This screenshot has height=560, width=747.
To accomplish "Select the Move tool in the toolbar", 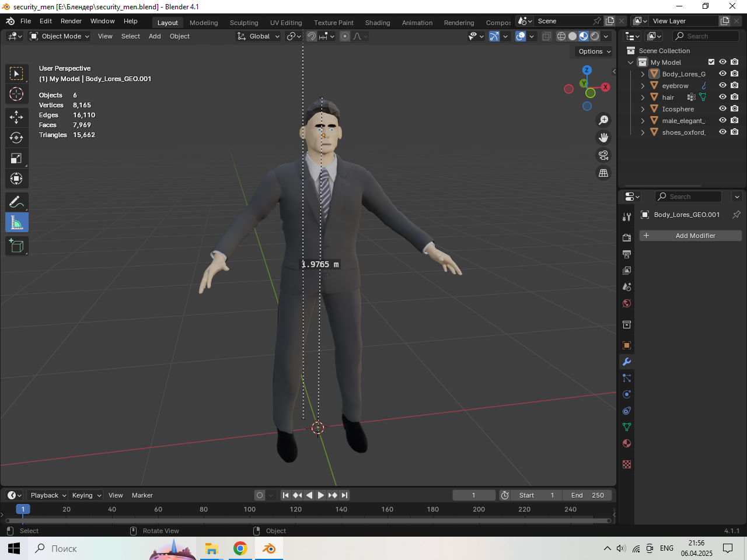I will (16, 117).
